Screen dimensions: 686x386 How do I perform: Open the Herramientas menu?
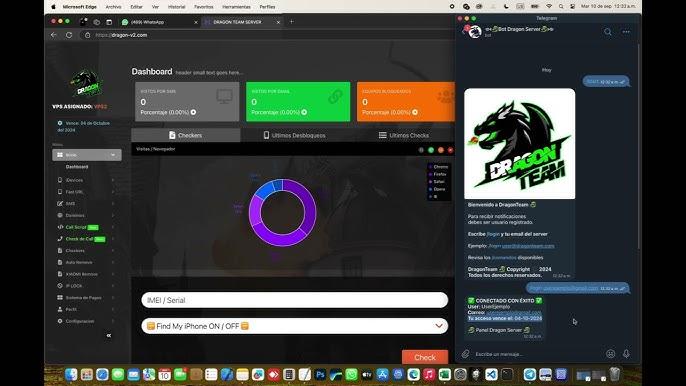point(237,7)
